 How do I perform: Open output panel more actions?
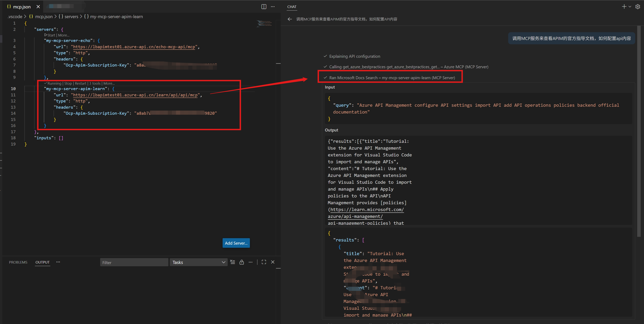point(250,262)
